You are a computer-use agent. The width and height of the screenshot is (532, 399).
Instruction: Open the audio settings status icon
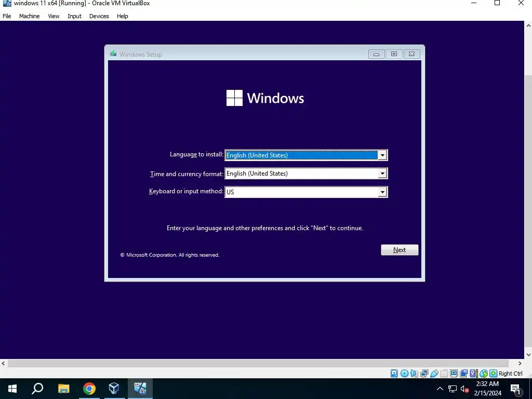tap(414, 373)
